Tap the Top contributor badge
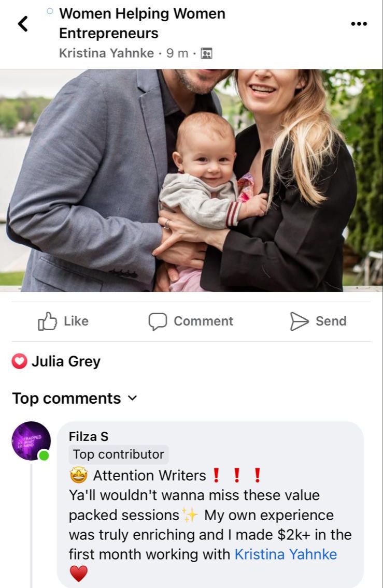 pyautogui.click(x=119, y=454)
